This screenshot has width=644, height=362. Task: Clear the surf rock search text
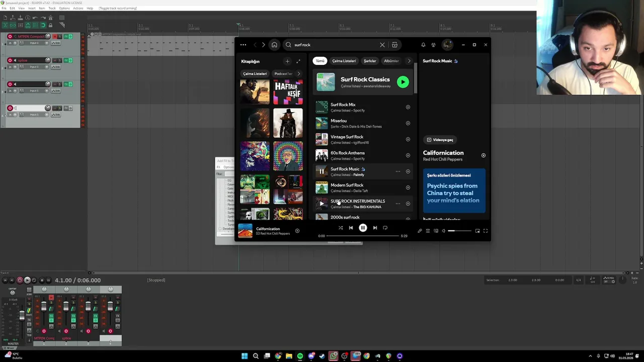[x=382, y=45]
